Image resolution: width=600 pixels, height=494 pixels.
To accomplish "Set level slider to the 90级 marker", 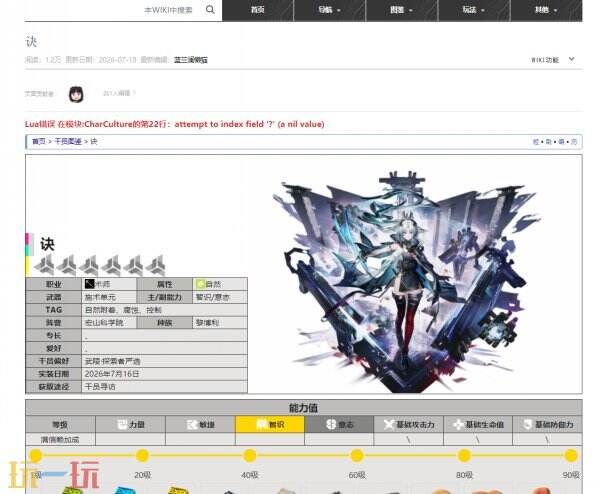I will (571, 455).
